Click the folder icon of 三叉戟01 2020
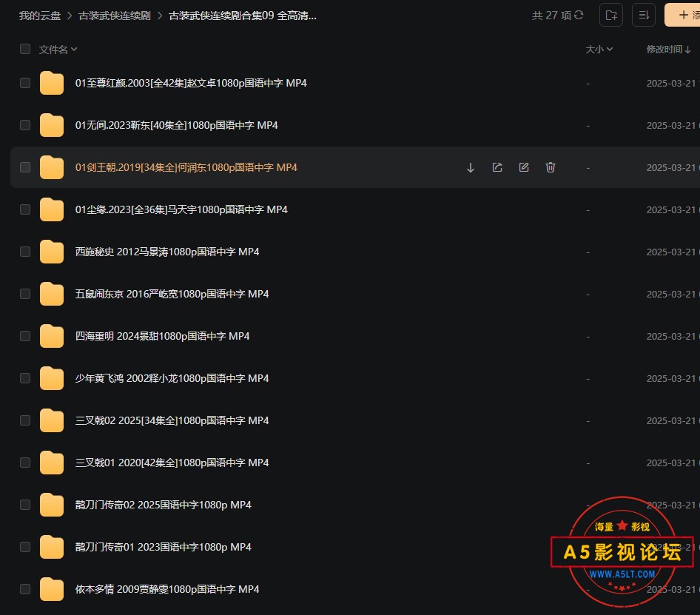Viewport: 700px width, 615px height. point(52,463)
